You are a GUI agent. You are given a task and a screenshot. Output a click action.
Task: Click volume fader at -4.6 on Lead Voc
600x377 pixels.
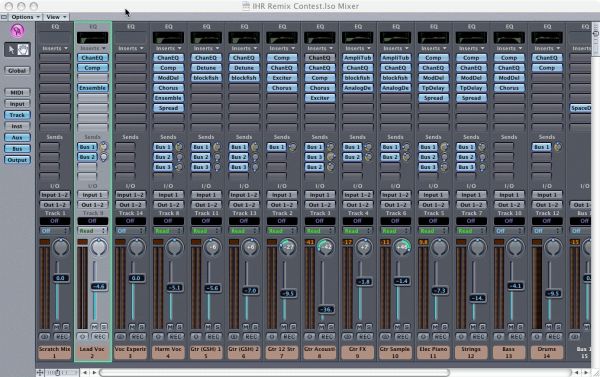coord(99,286)
